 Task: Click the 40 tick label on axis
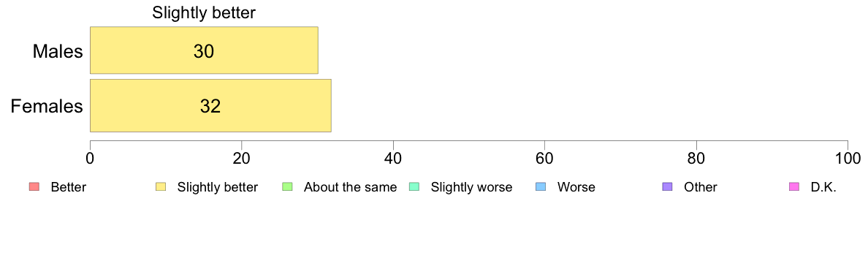coord(393,158)
